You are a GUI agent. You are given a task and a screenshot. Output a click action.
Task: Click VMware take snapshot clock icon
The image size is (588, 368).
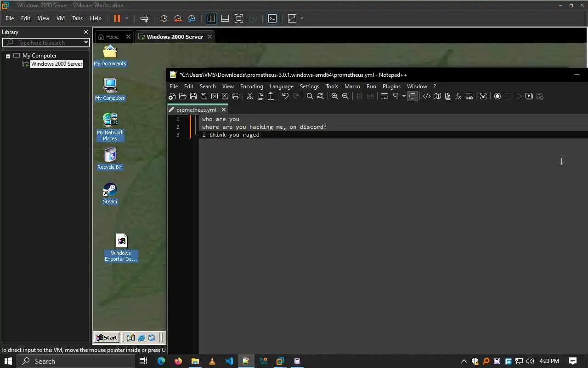[164, 18]
